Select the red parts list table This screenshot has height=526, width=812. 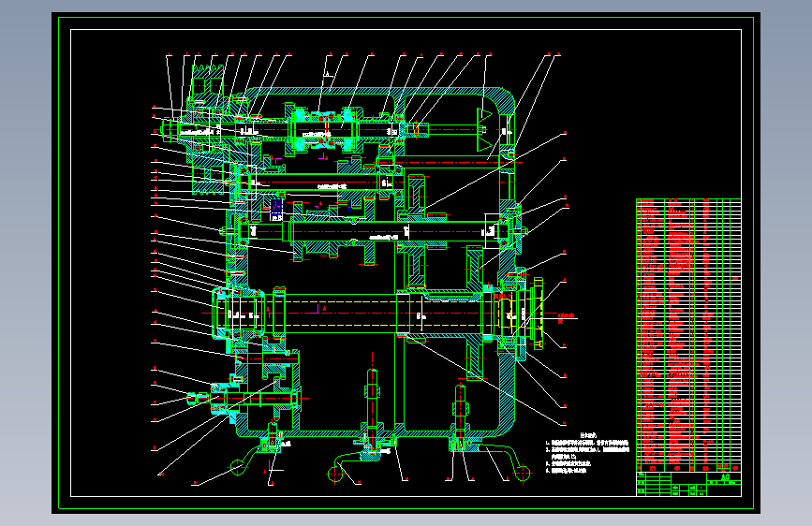(x=688, y=335)
